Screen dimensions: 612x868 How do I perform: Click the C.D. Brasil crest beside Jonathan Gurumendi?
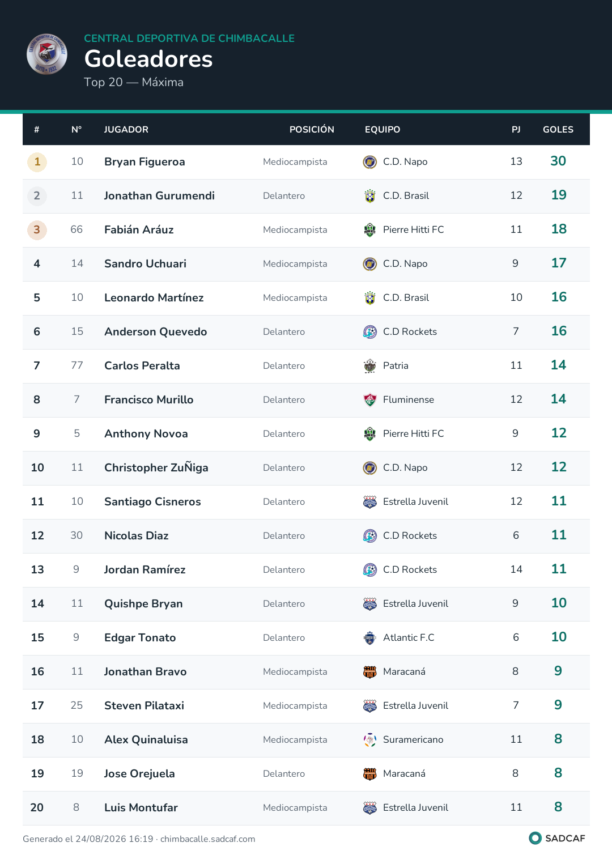370,196
